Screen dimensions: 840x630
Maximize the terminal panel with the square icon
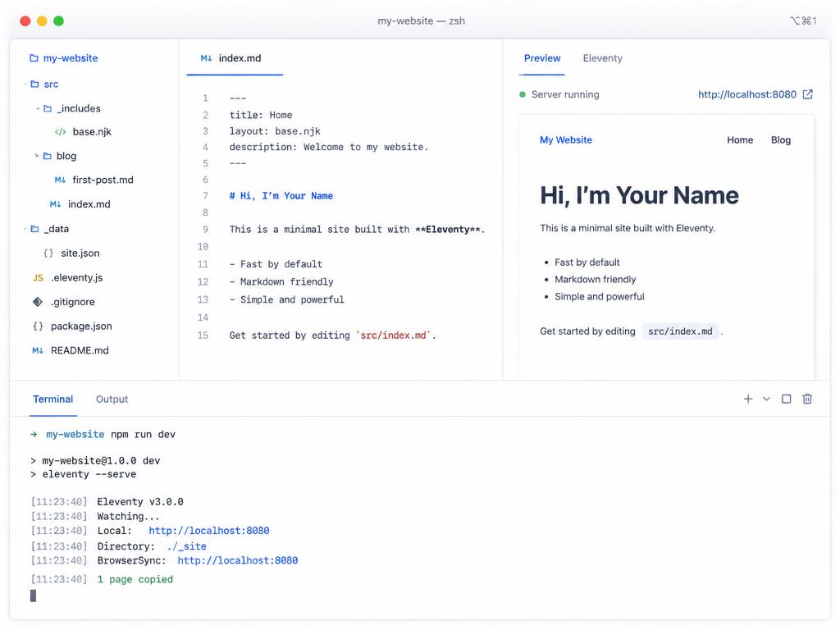786,399
